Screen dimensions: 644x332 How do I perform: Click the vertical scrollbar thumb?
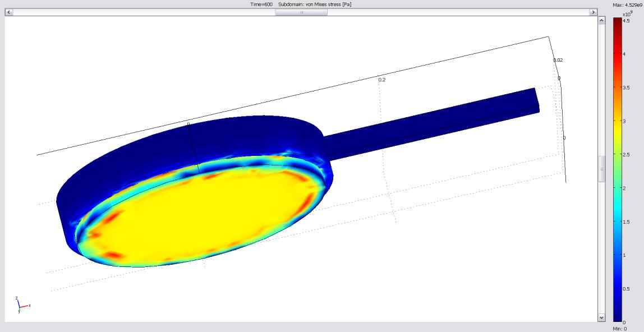point(602,169)
